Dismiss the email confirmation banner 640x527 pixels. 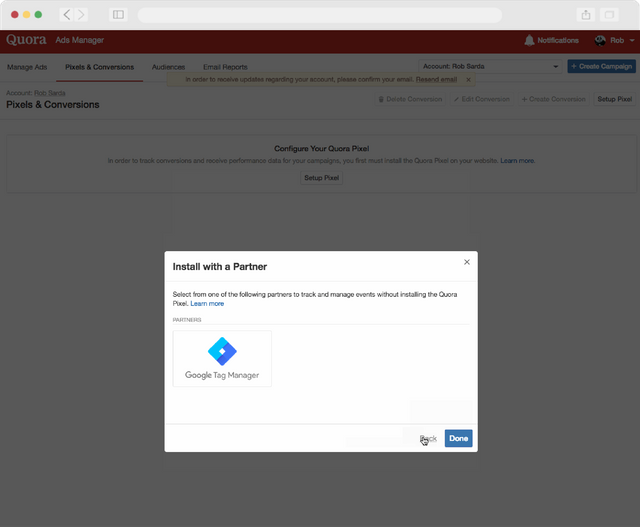(x=469, y=80)
